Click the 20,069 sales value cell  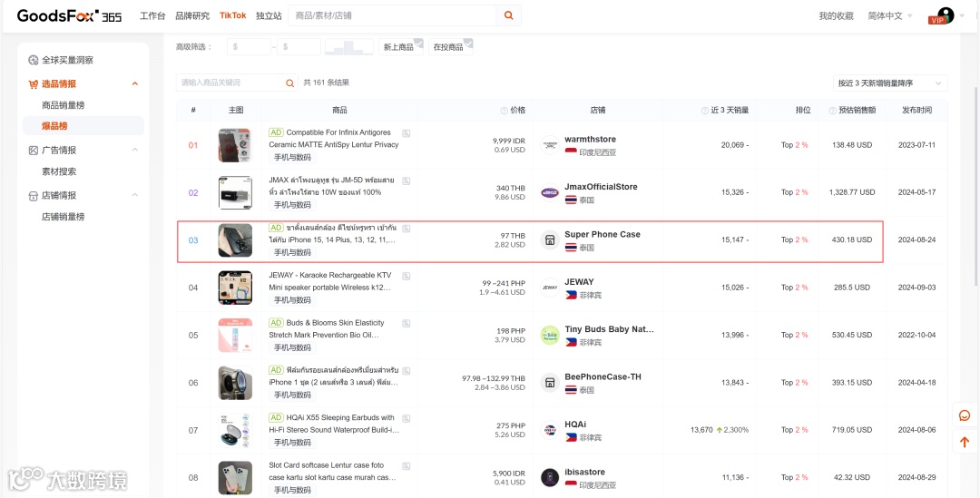click(734, 145)
